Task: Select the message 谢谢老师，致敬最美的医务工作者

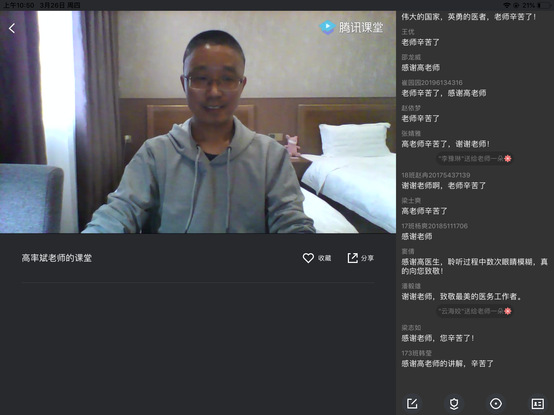Action: pyautogui.click(x=461, y=296)
